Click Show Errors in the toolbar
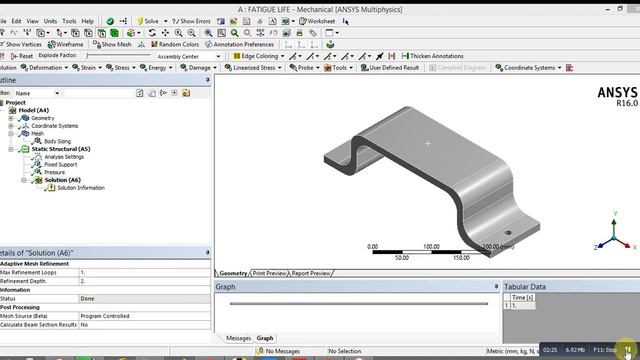 [x=191, y=21]
